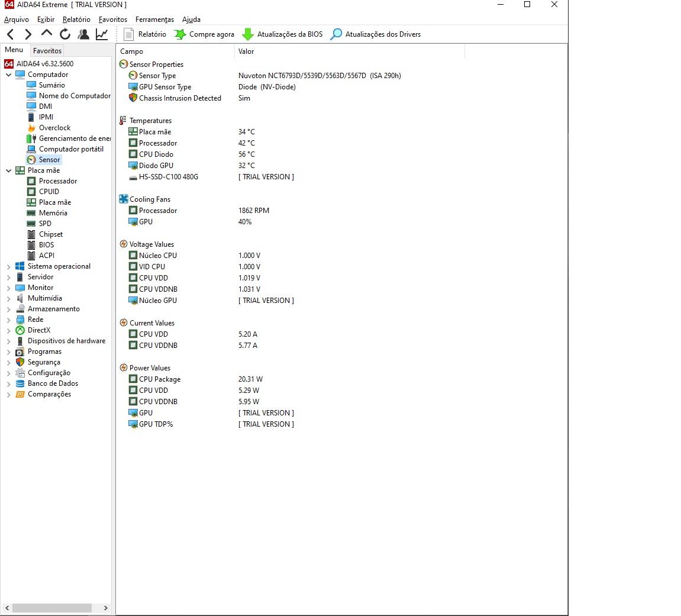Image resolution: width=681 pixels, height=616 pixels.
Task: Expand the Multimídia node
Action: click(8, 298)
